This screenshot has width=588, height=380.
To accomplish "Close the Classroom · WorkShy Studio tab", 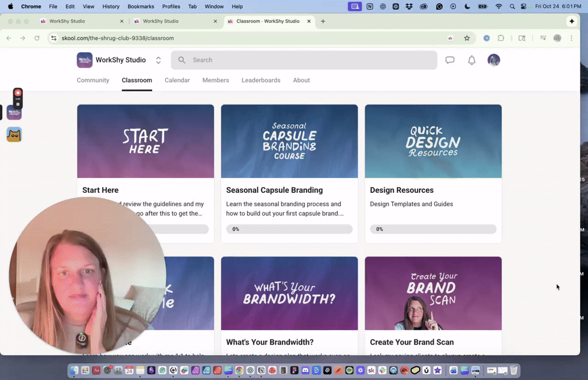I will pyautogui.click(x=308, y=21).
